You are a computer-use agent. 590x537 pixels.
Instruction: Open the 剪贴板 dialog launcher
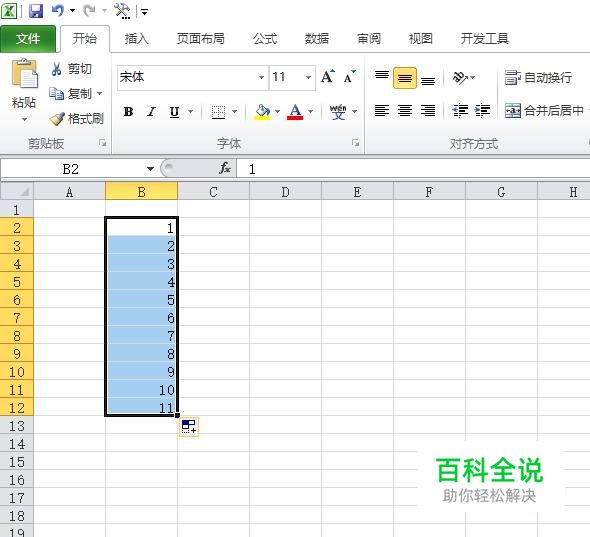[x=102, y=143]
